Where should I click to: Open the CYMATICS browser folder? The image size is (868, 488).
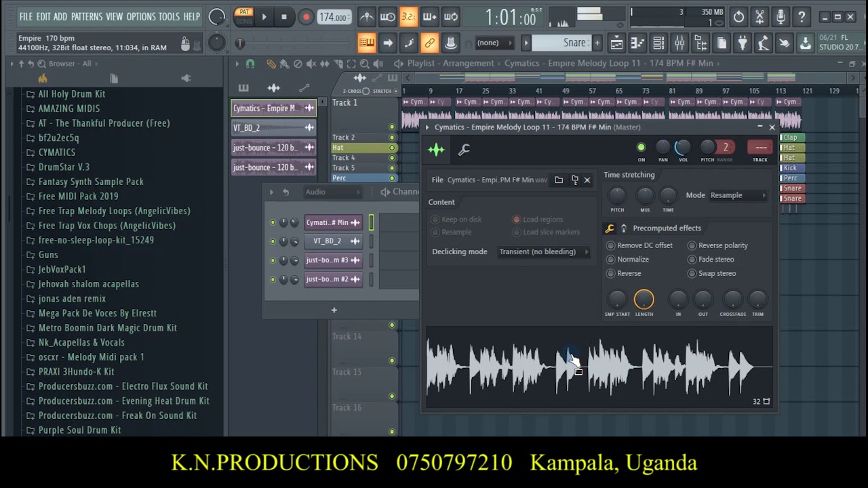[x=57, y=152]
